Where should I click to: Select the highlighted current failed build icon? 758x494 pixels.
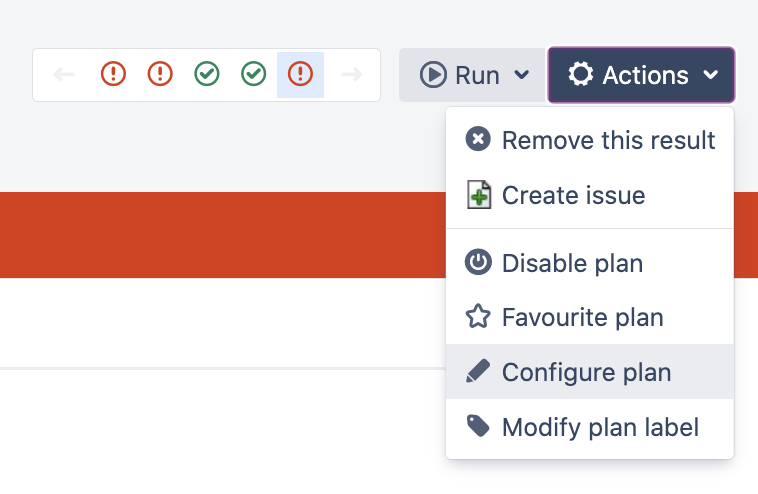(x=300, y=75)
